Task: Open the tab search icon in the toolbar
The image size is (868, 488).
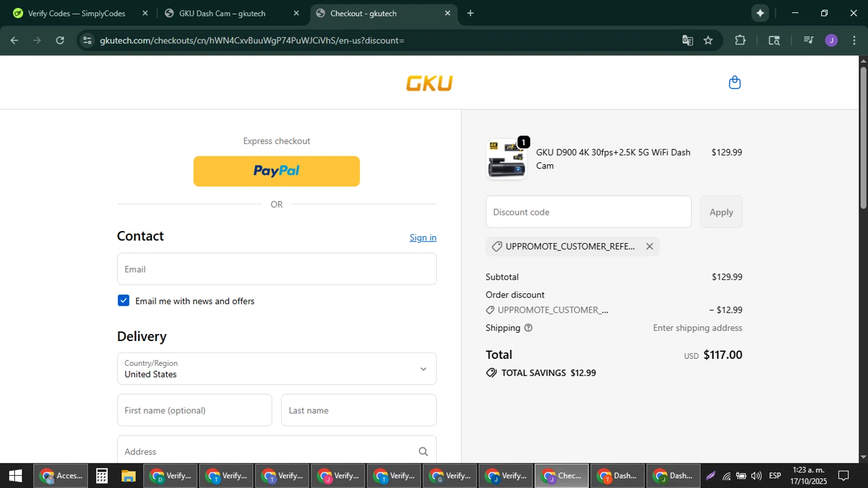Action: coord(774,40)
